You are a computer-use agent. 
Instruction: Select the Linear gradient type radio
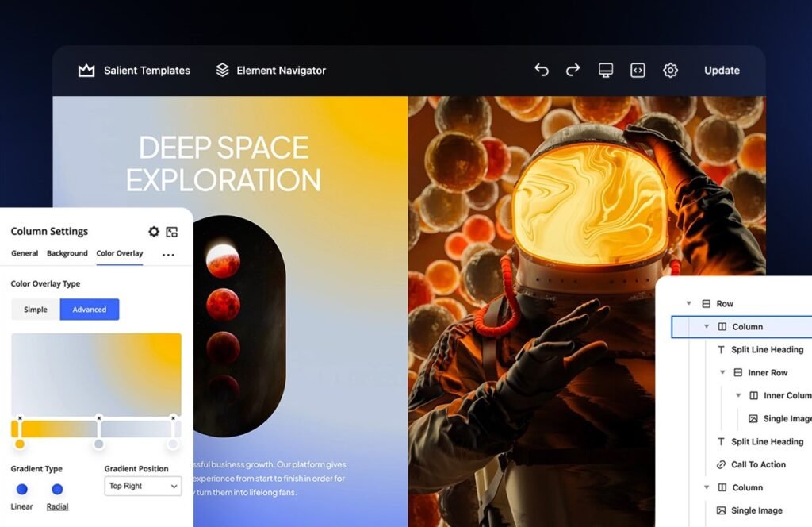(x=22, y=490)
